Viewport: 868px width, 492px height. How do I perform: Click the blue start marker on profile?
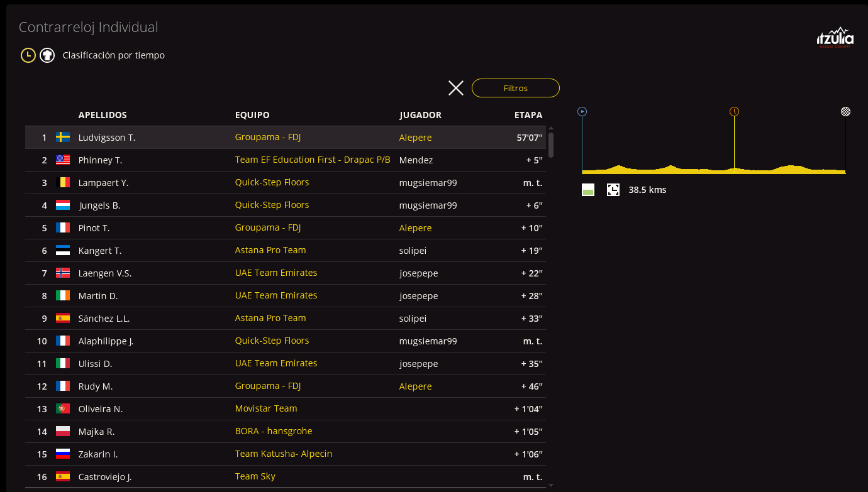click(x=582, y=111)
